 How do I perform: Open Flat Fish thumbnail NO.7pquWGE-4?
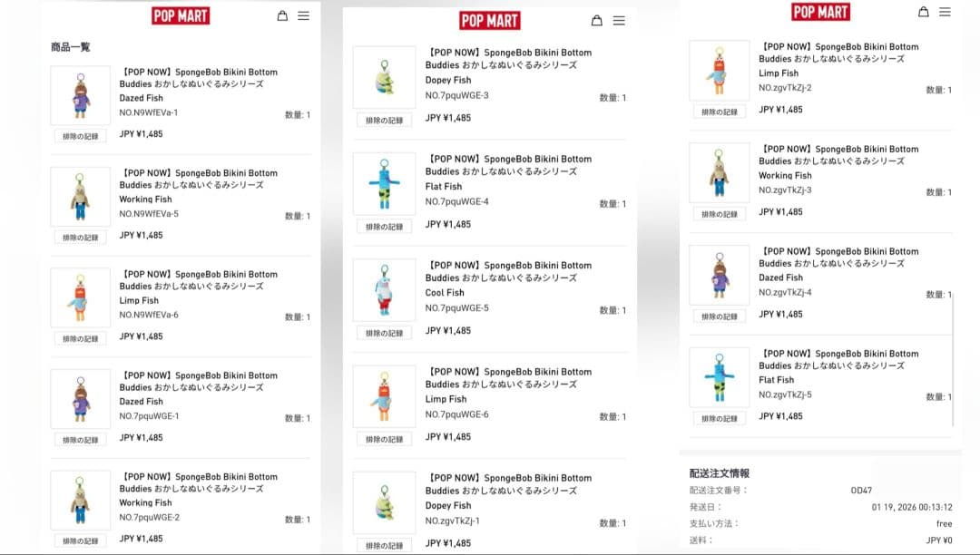pyautogui.click(x=384, y=183)
